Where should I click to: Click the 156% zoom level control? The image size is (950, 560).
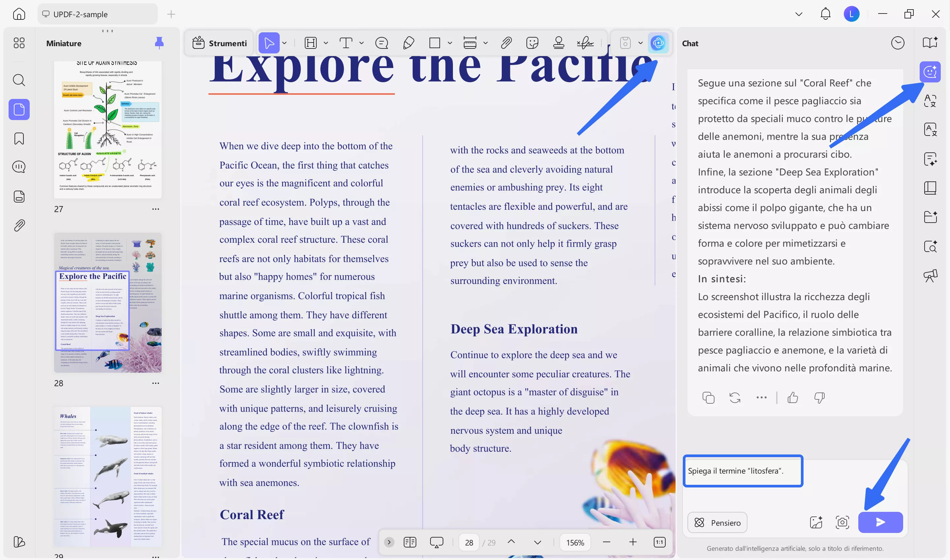575,542
